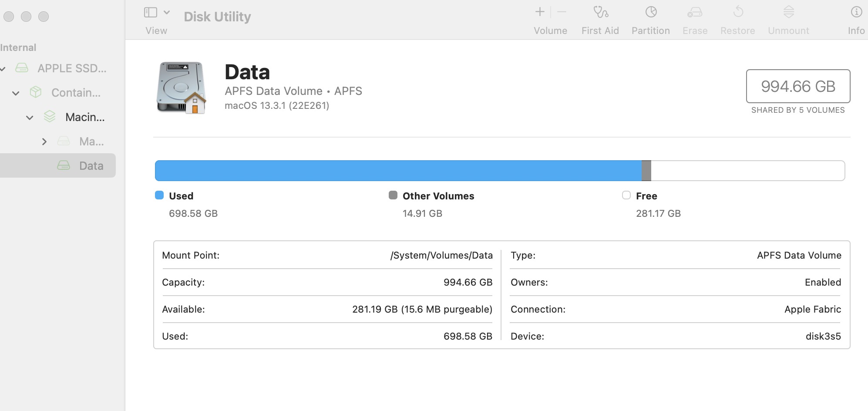Click the gray Other Volumes swatch

pos(393,195)
